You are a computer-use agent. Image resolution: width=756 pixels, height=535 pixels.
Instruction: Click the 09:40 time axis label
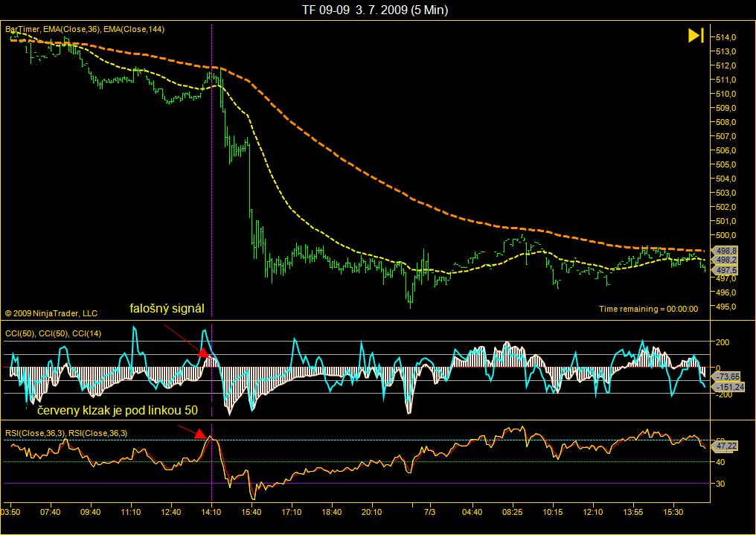pyautogui.click(x=91, y=512)
